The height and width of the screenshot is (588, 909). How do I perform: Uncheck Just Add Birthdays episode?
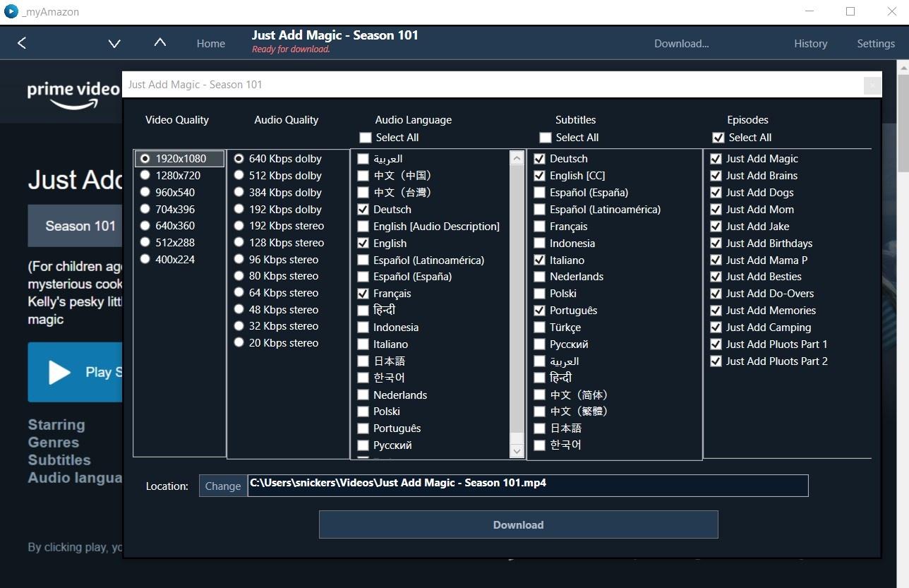pyautogui.click(x=716, y=244)
